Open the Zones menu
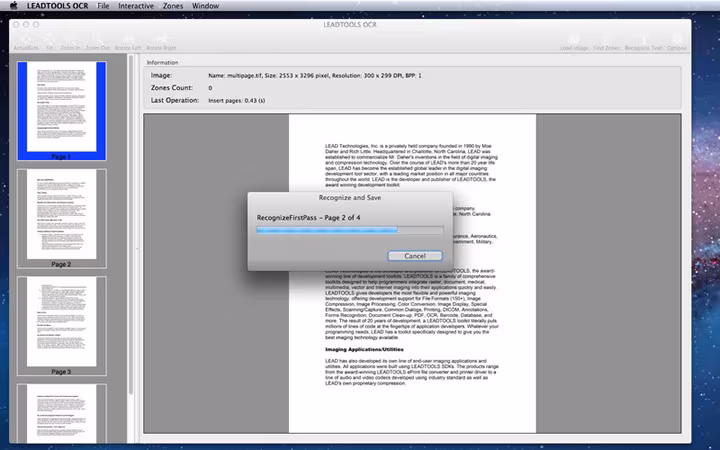 pos(173,6)
